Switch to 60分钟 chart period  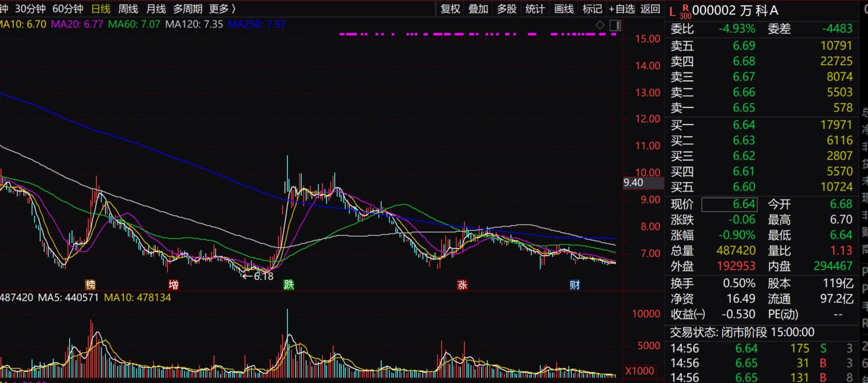point(68,8)
